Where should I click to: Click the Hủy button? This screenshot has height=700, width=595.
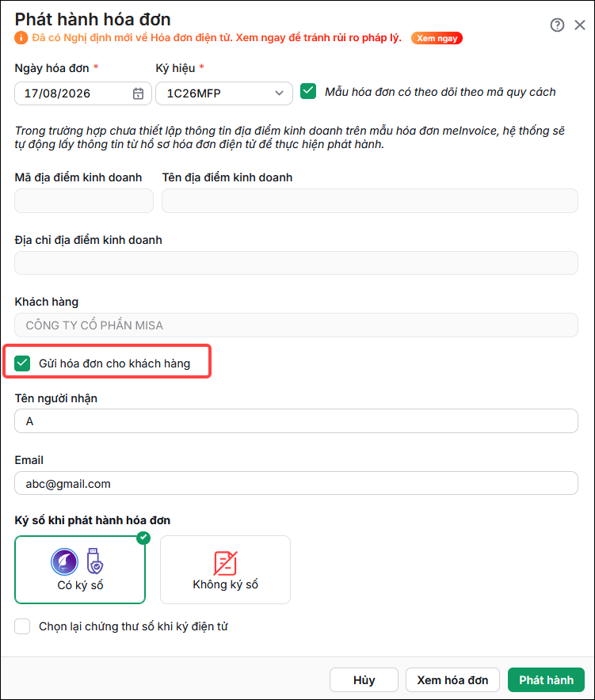[364, 680]
